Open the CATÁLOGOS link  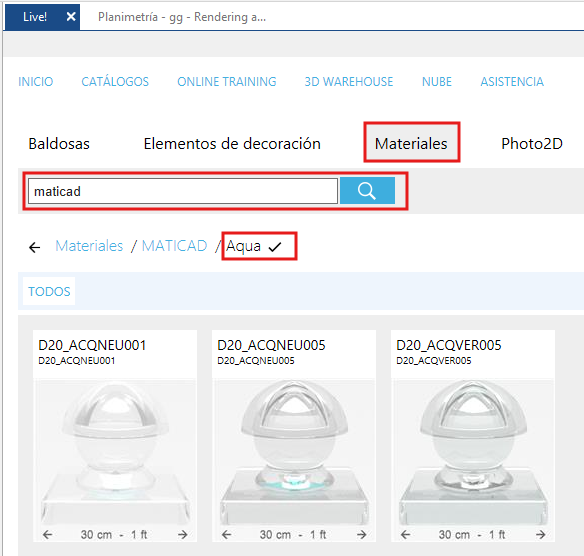(x=115, y=82)
